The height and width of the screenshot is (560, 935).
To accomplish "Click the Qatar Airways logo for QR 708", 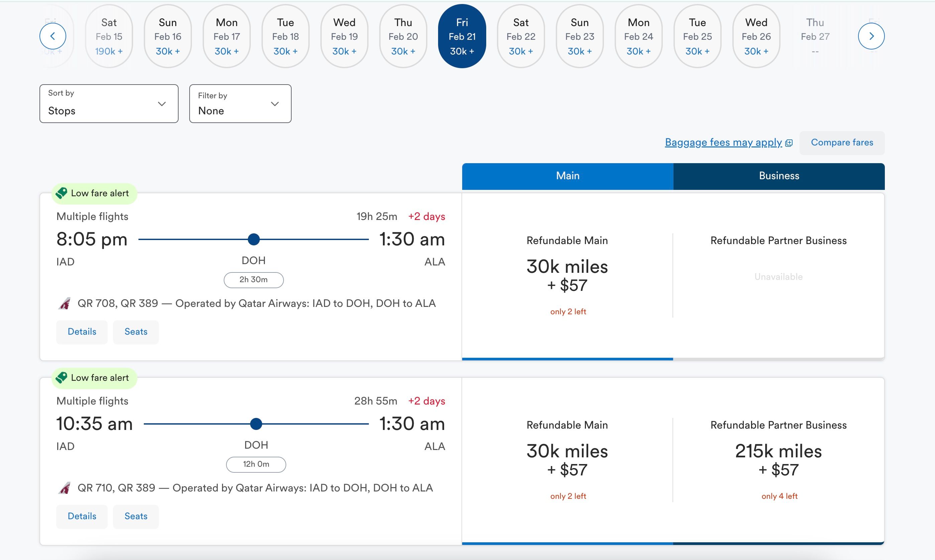I will (x=65, y=303).
